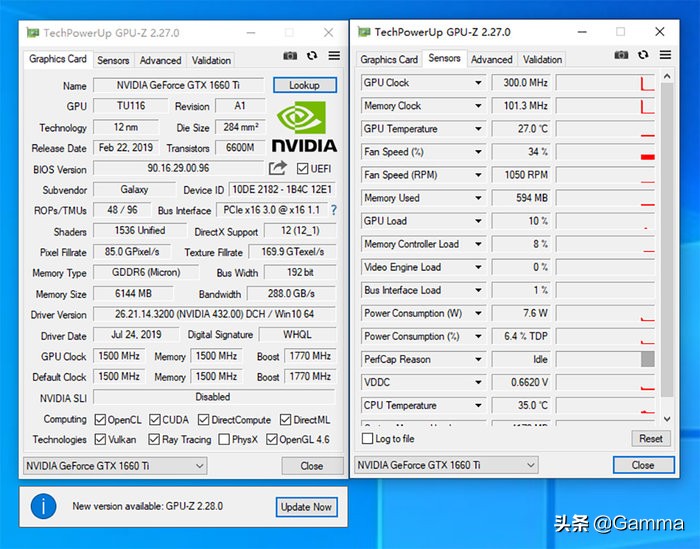
Task: Open the Fan Speed (RPM) sensor dropdown
Action: pos(478,175)
